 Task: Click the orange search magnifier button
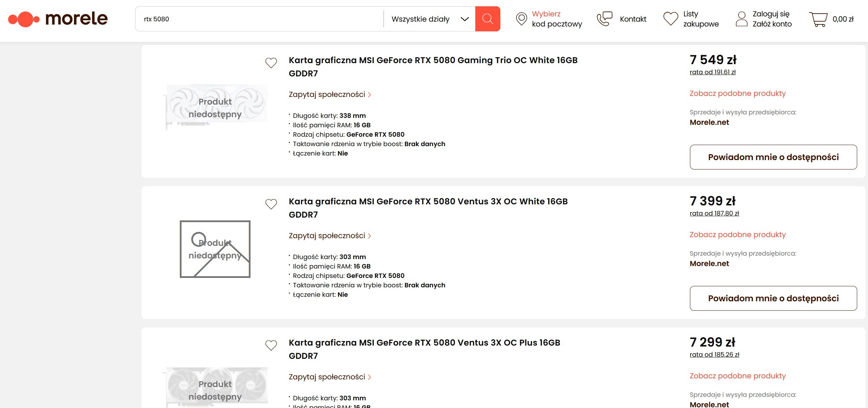(x=487, y=19)
